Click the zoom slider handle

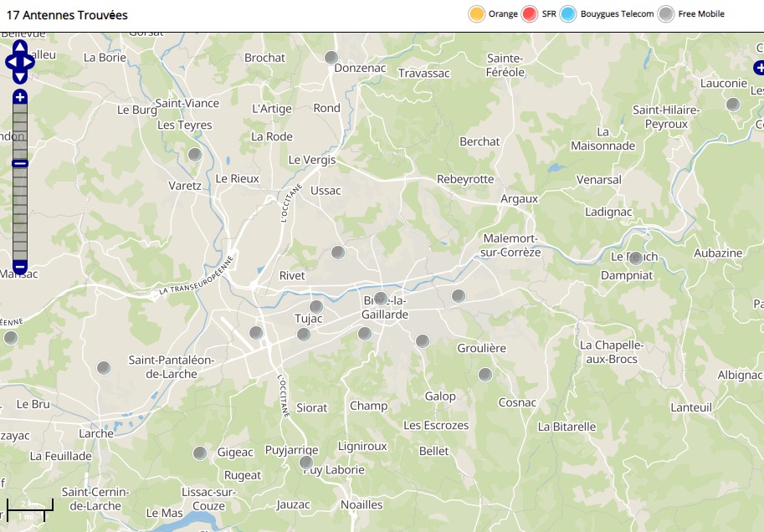(x=20, y=163)
